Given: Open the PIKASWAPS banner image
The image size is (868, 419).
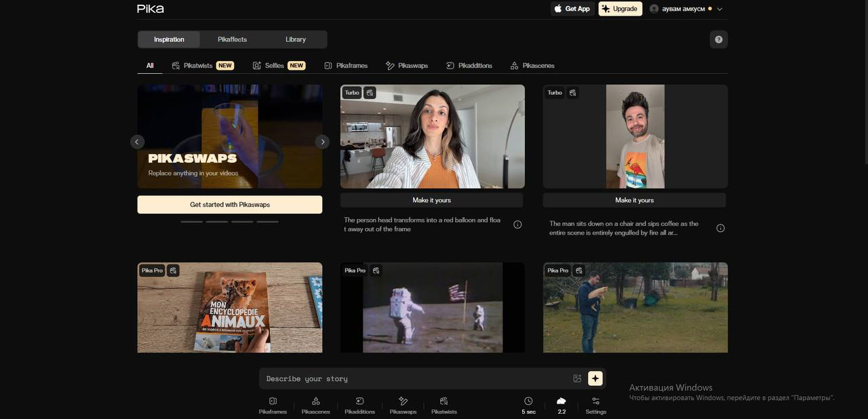Looking at the screenshot, I should (x=230, y=136).
